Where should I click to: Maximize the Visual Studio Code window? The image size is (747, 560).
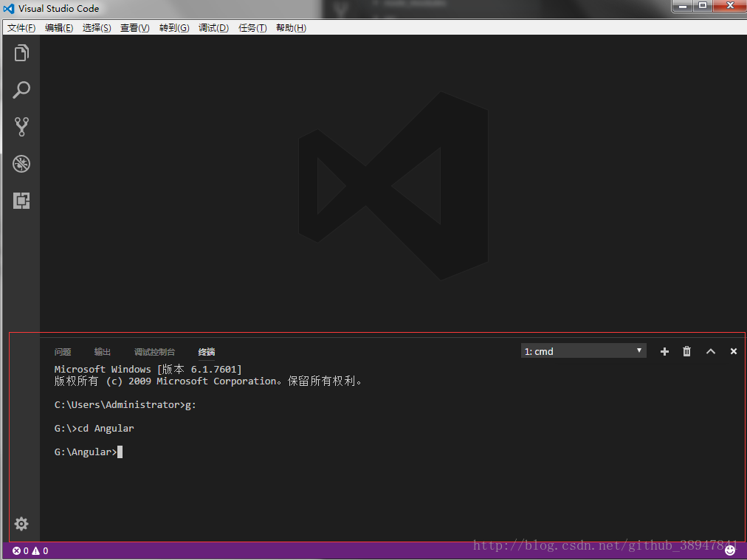click(703, 6)
